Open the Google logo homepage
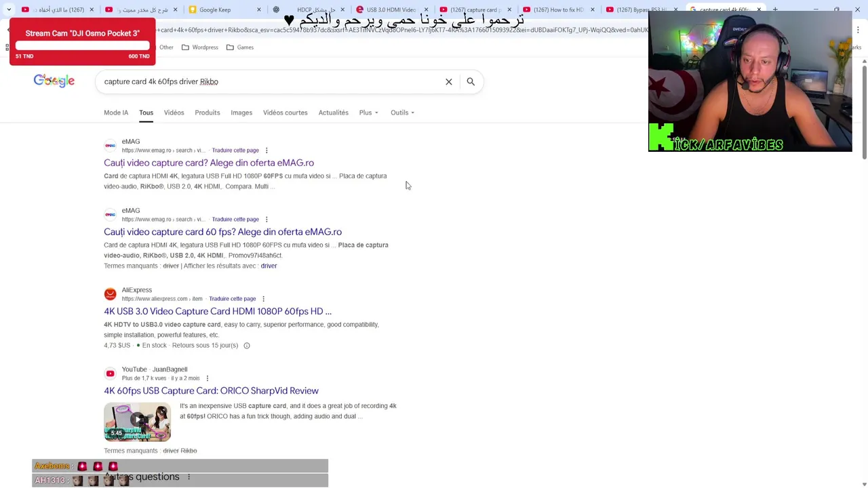 pyautogui.click(x=54, y=81)
